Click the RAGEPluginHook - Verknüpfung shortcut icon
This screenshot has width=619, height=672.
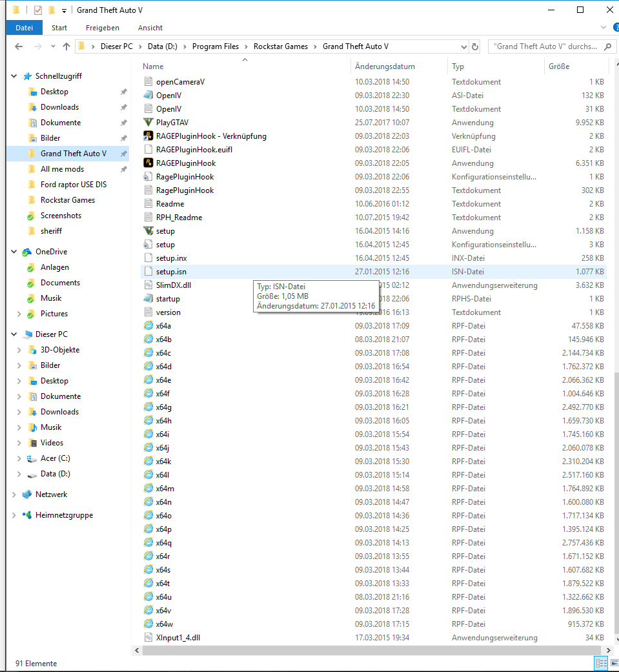tap(148, 136)
